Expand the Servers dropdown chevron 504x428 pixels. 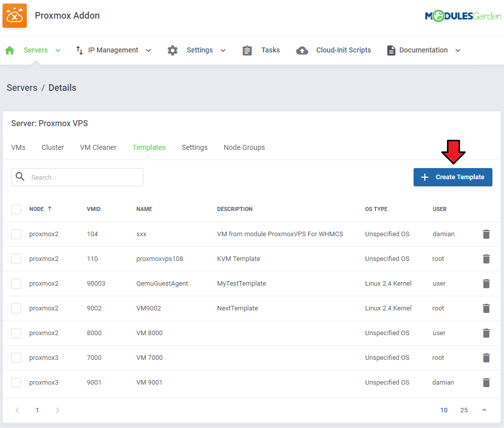click(x=58, y=50)
